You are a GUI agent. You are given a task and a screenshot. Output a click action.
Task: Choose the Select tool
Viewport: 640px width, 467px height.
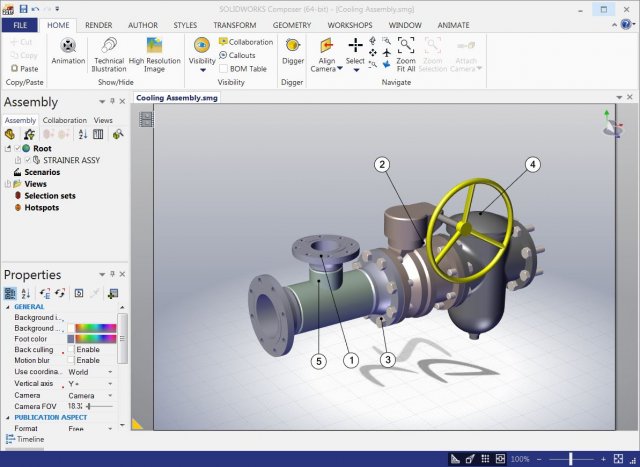(355, 51)
